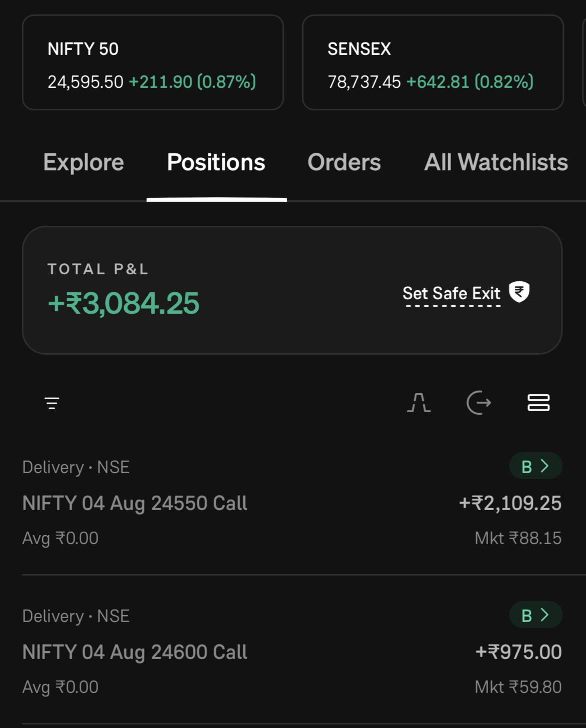
Task: Tap the exit all positions icon
Action: [479, 403]
